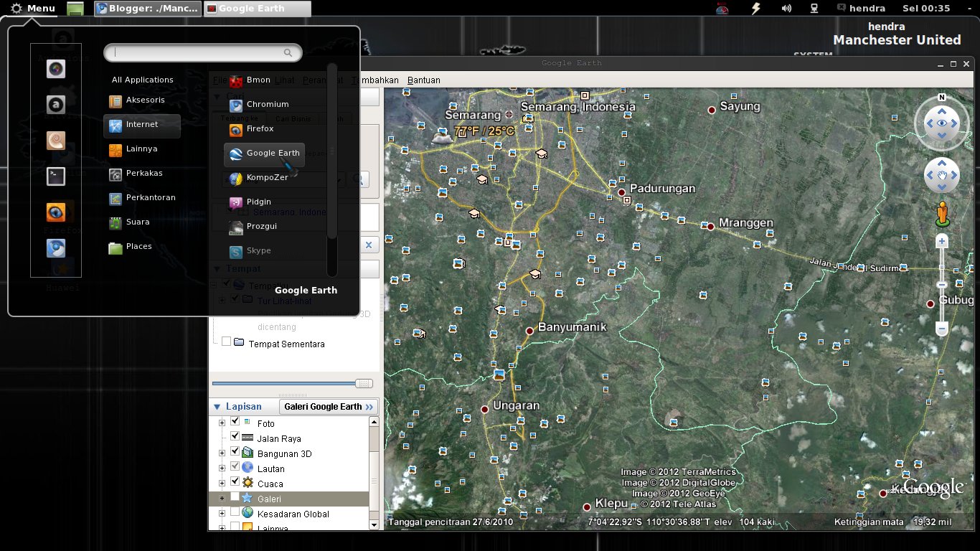Open Firefox from the favorites sidebar
The height and width of the screenshot is (551, 980).
(56, 212)
